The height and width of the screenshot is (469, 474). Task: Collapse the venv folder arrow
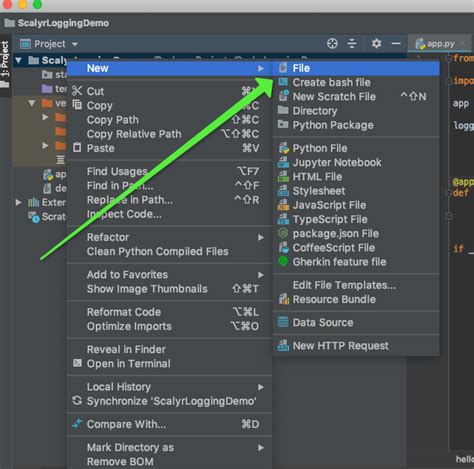[x=32, y=103]
